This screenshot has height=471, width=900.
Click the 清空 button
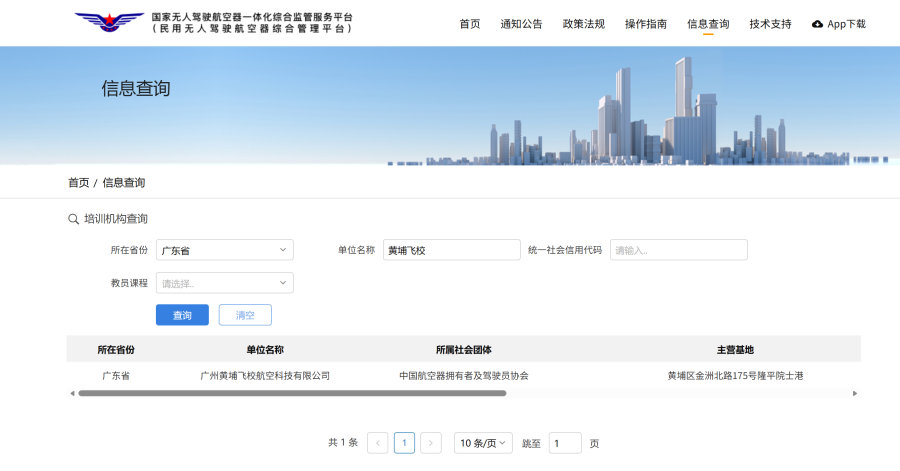245,315
